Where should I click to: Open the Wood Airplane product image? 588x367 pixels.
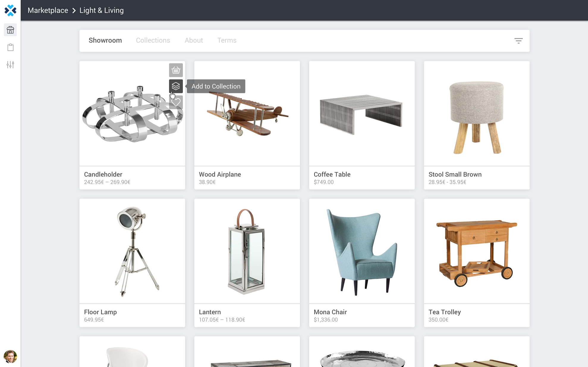pyautogui.click(x=247, y=113)
